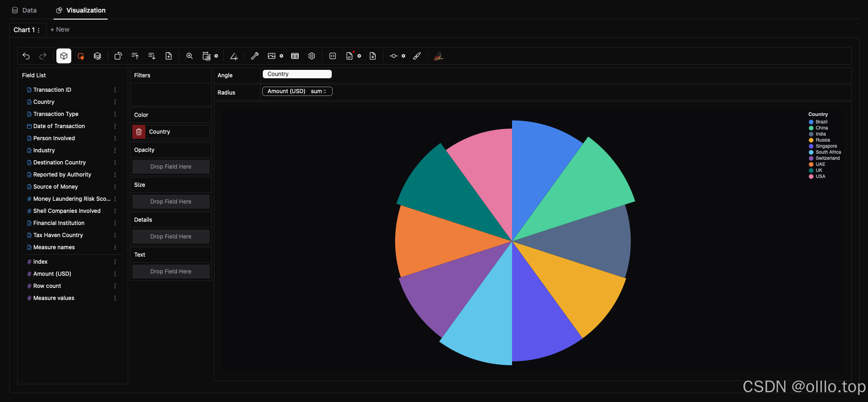This screenshot has width=868, height=402.
Task: Transpose the chart axes
Action: [x=118, y=56]
